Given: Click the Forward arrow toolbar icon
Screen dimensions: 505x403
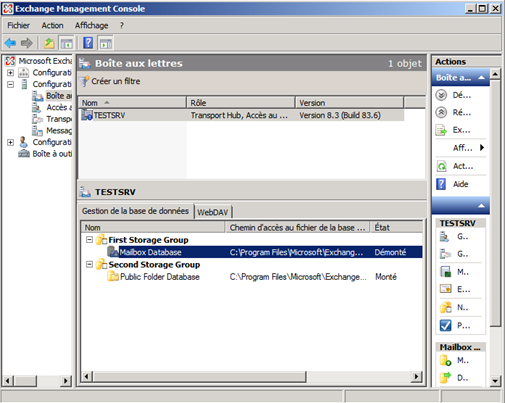Looking at the screenshot, I should click(x=27, y=43).
